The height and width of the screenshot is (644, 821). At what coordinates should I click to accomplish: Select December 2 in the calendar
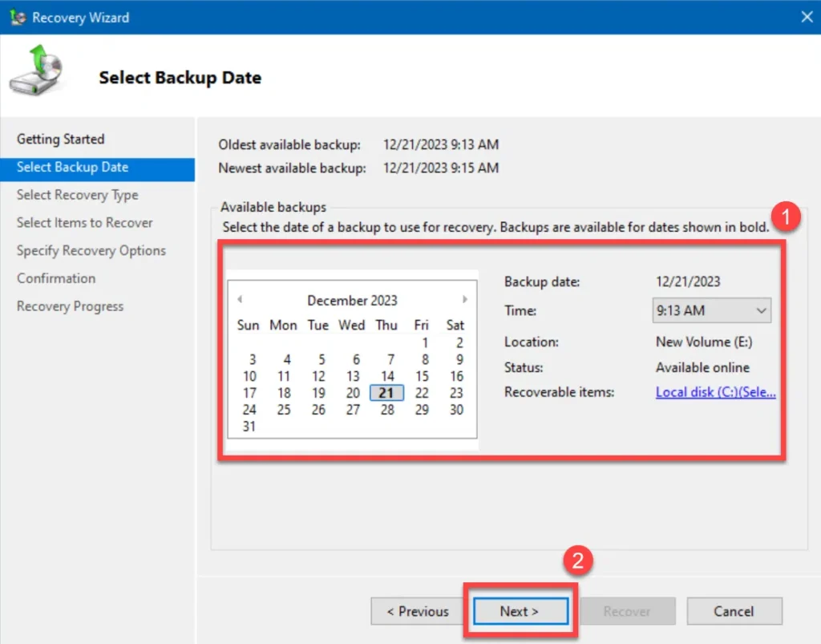pos(459,343)
